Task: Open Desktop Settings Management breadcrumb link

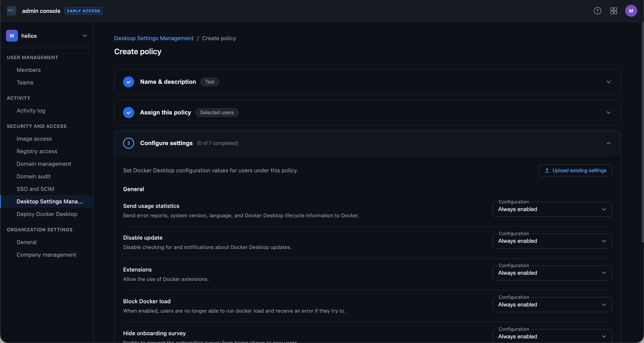Action: [154, 38]
